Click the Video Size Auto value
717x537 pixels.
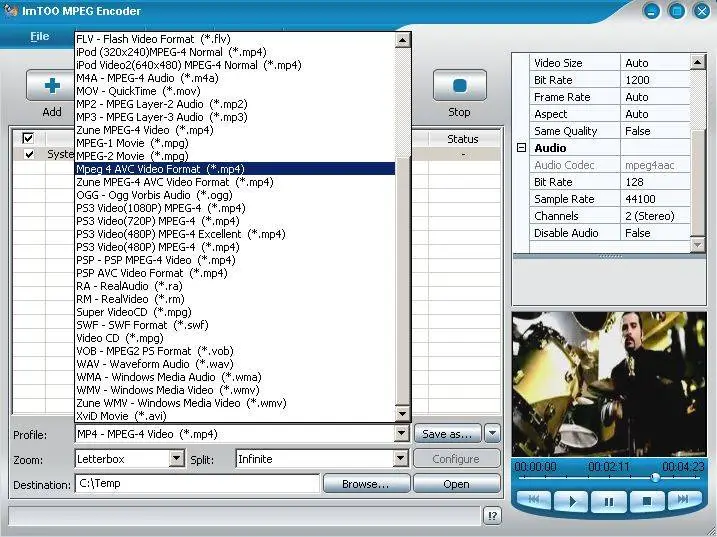[655, 63]
